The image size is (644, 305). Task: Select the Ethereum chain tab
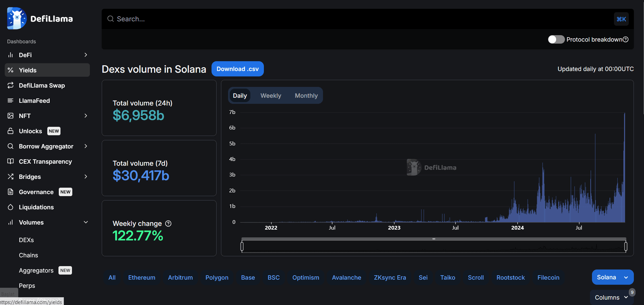[x=142, y=278]
